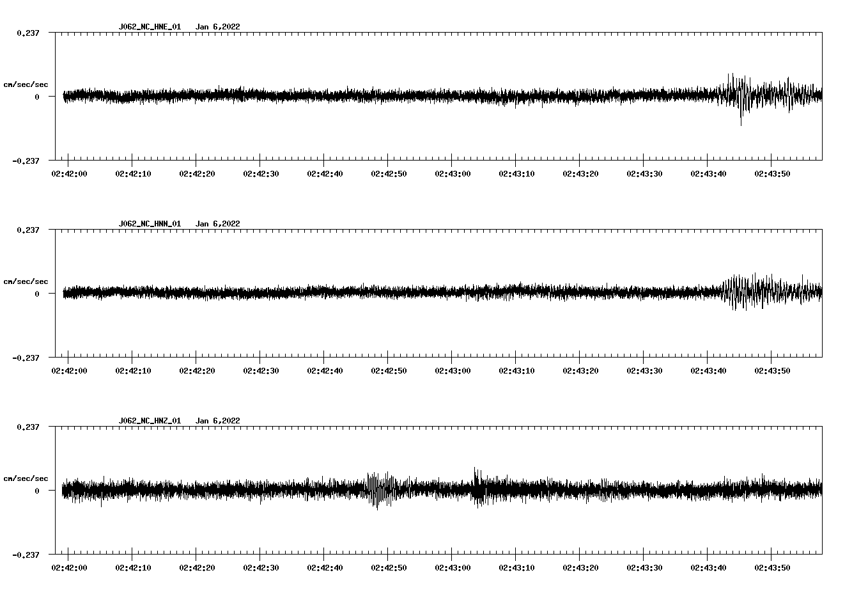Image resolution: width=868 pixels, height=591 pixels.
Task: Click the 02:42:50 time label under HNE plot
Action: coord(389,173)
